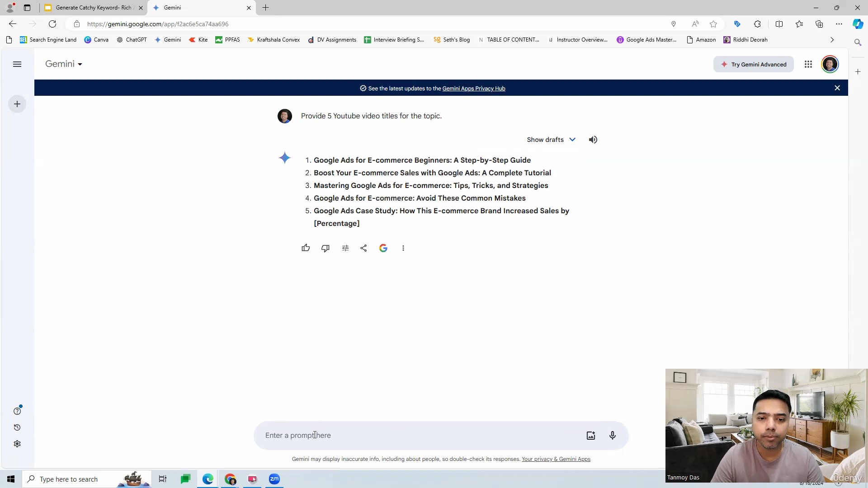The height and width of the screenshot is (488, 868).
Task: Open the Help icon in Gemini sidebar
Action: pyautogui.click(x=17, y=411)
